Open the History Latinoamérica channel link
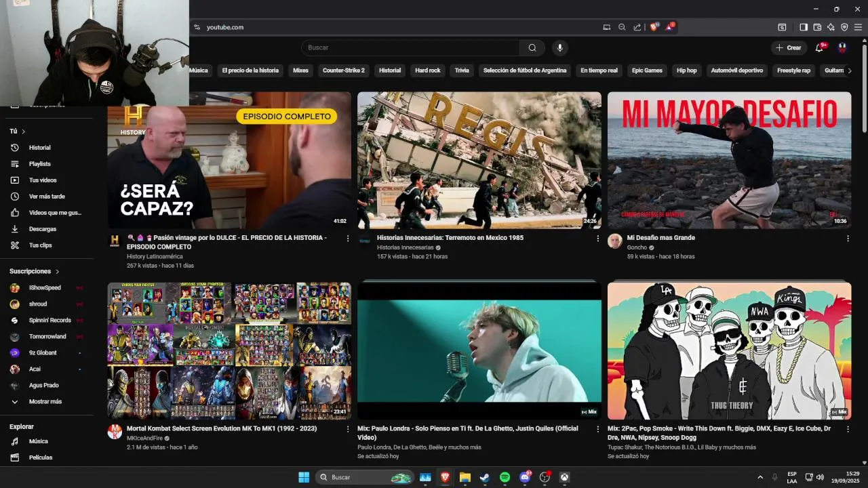 coord(155,257)
